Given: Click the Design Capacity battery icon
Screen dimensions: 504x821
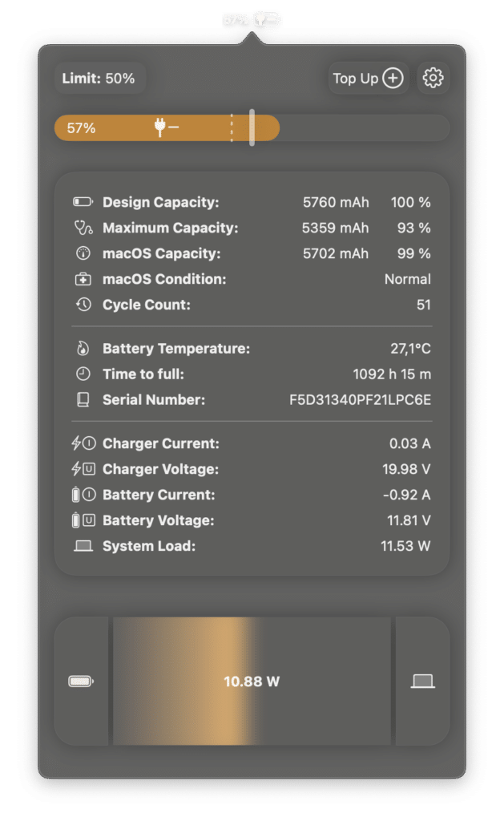Looking at the screenshot, I should click(83, 203).
